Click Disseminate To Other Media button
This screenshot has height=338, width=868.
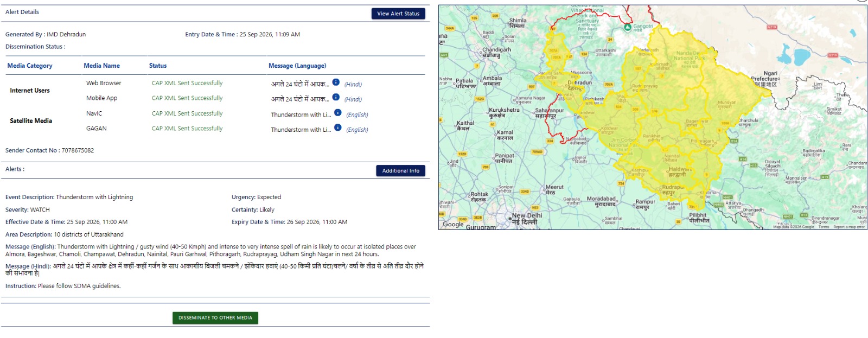pyautogui.click(x=215, y=318)
